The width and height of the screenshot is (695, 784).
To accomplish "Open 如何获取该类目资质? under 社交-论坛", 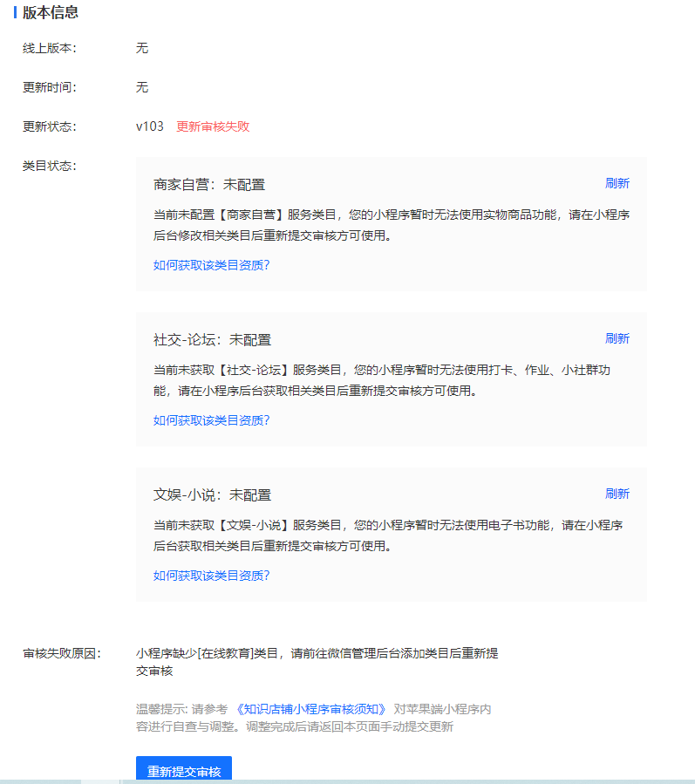I will pos(212,420).
